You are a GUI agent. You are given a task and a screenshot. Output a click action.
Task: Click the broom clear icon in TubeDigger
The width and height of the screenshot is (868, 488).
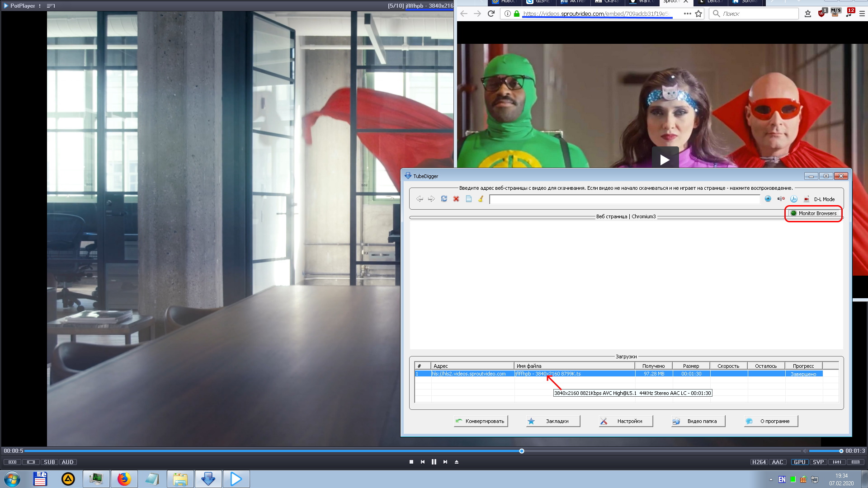pos(481,199)
